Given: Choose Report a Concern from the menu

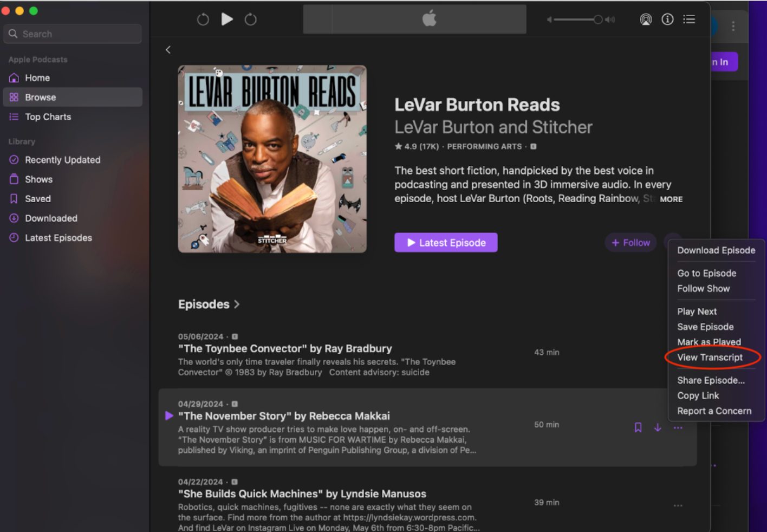Looking at the screenshot, I should [714, 411].
